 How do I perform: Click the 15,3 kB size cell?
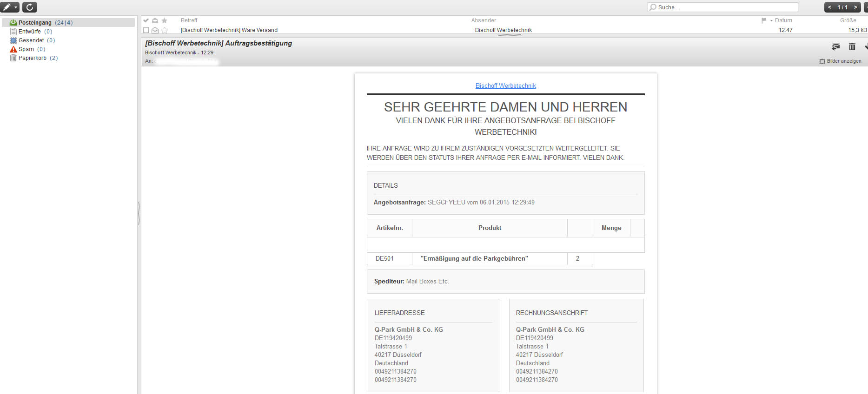tap(857, 30)
